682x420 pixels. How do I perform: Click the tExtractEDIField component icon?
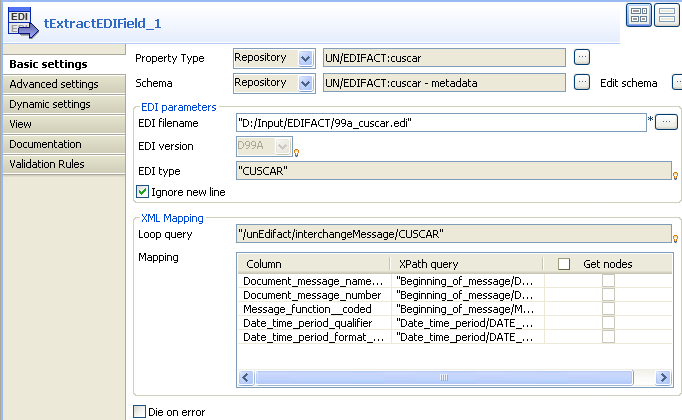(21, 20)
